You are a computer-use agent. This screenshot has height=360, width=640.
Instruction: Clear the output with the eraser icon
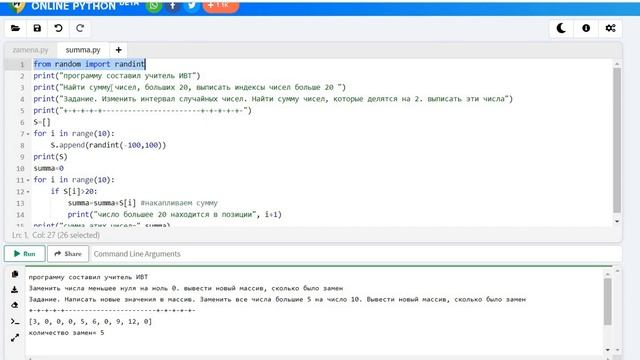(x=15, y=305)
